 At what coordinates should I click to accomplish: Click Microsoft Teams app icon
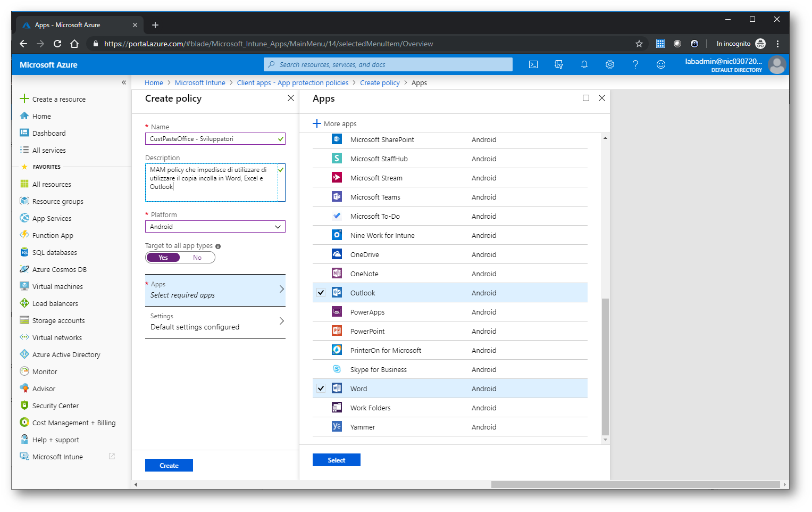pyautogui.click(x=337, y=197)
